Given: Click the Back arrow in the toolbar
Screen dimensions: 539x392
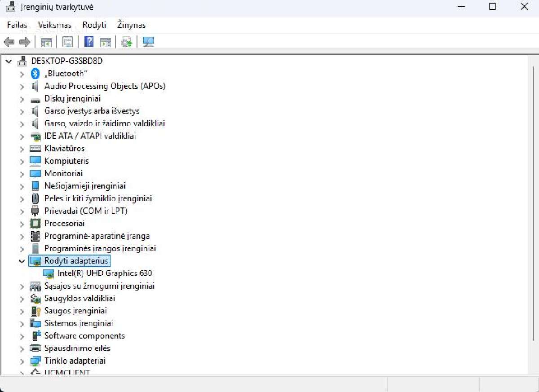Looking at the screenshot, I should point(9,42).
